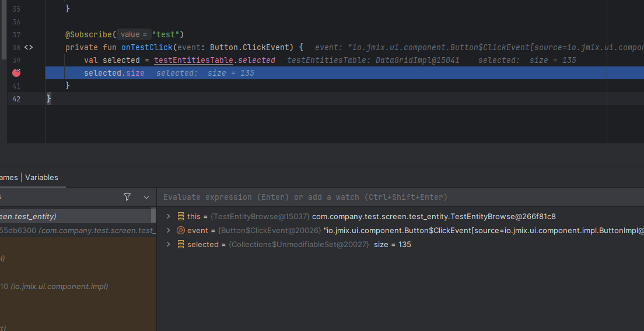
Task: Select the io.jmix.ui.component.impl stack frame
Action: click(x=58, y=286)
